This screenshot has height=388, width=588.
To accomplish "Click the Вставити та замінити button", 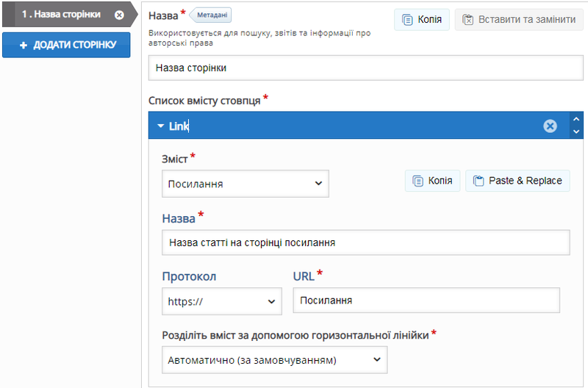I will tap(519, 20).
